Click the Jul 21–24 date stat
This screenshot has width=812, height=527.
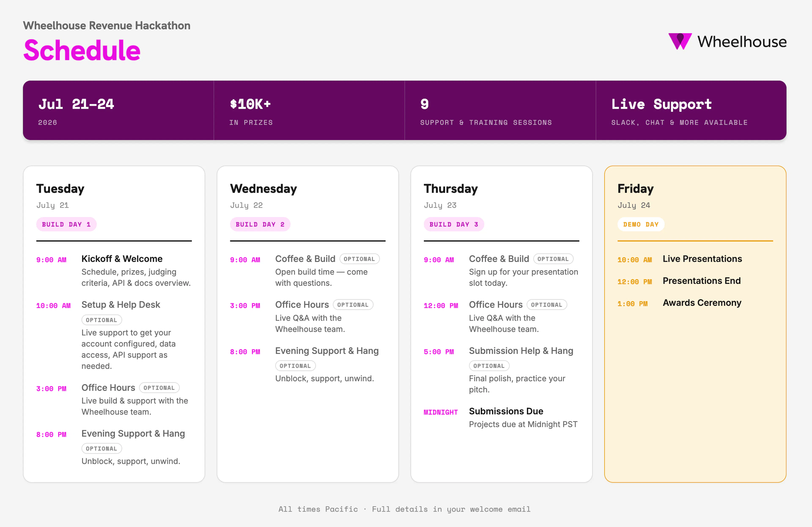tap(118, 111)
